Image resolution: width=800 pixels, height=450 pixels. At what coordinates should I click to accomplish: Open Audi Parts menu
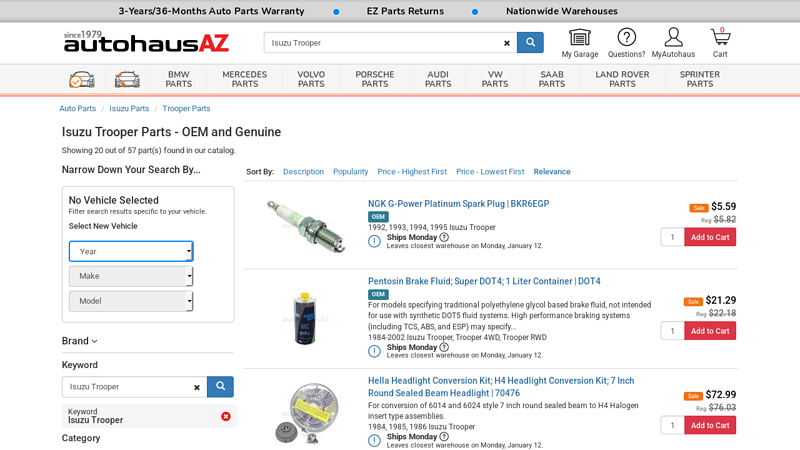pos(438,79)
